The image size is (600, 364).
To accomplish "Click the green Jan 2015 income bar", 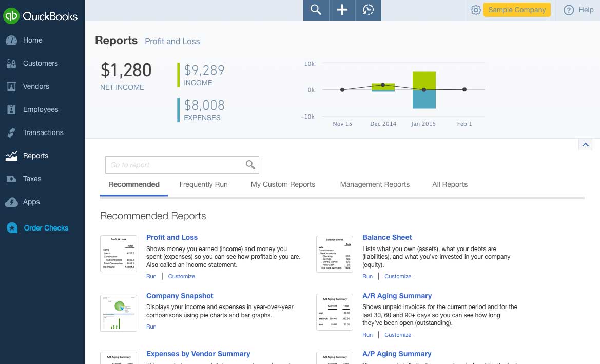I will pos(424,81).
